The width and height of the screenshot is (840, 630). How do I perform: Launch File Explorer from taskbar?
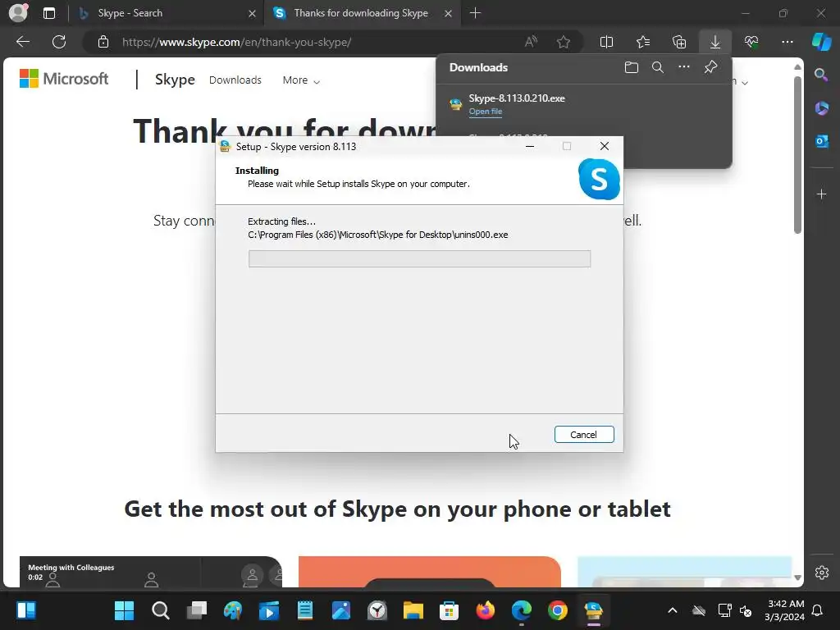[413, 610]
